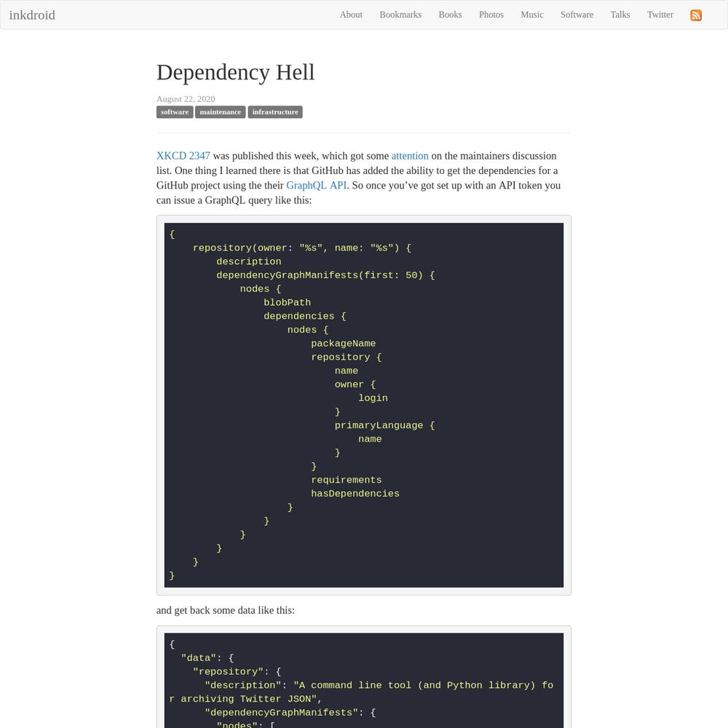Click the blobPath code line
Image resolution: width=728 pixels, height=728 pixels.
coord(287,303)
